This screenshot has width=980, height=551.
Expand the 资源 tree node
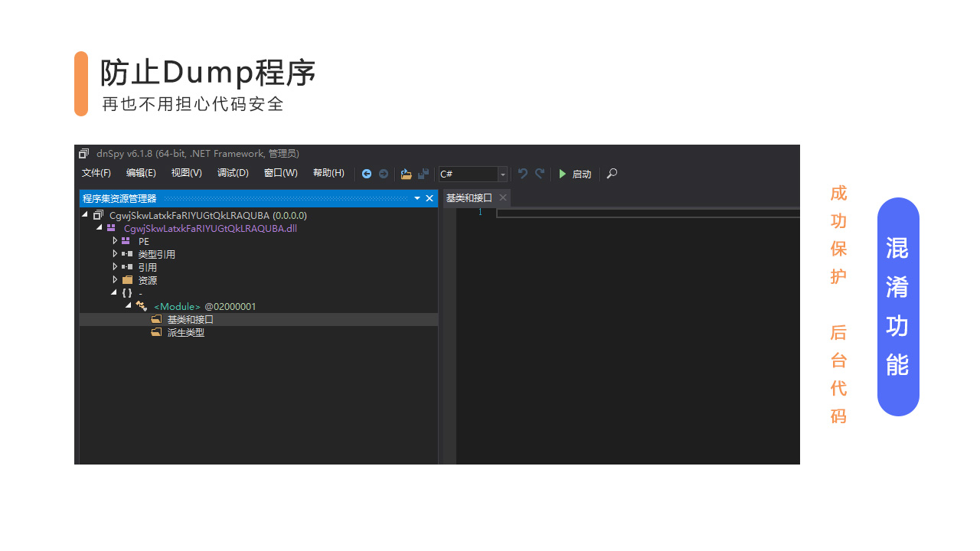pyautogui.click(x=115, y=280)
